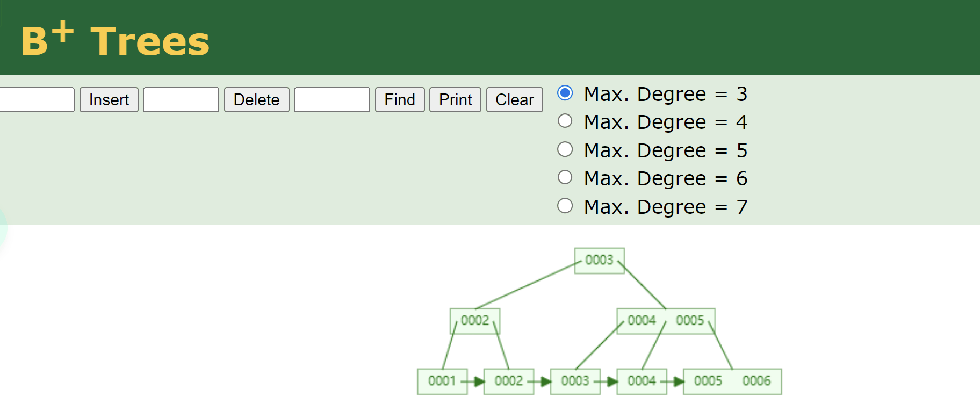This screenshot has width=980, height=418.
Task: Click the root node 0003
Action: pos(599,261)
